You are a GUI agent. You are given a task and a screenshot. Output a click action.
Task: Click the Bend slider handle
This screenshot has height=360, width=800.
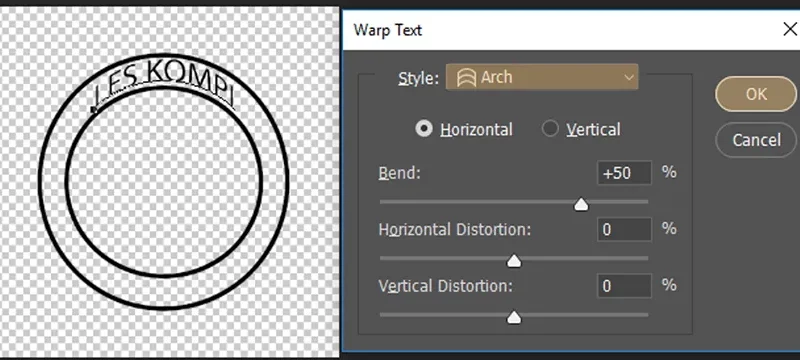point(581,204)
